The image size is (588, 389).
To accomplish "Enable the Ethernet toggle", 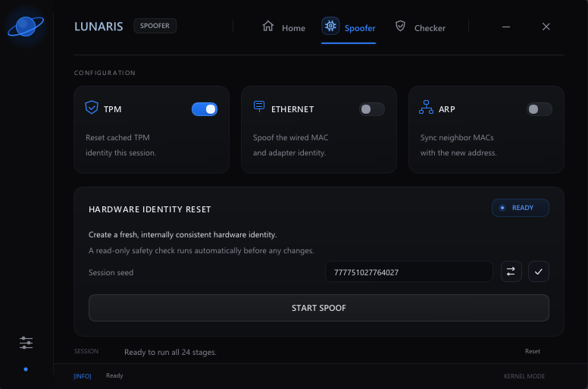I will click(371, 109).
